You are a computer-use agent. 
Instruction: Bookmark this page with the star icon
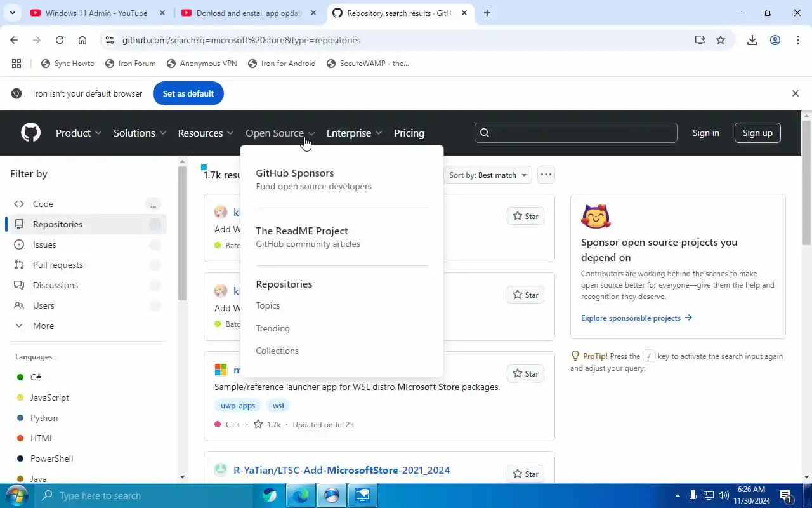tap(721, 40)
